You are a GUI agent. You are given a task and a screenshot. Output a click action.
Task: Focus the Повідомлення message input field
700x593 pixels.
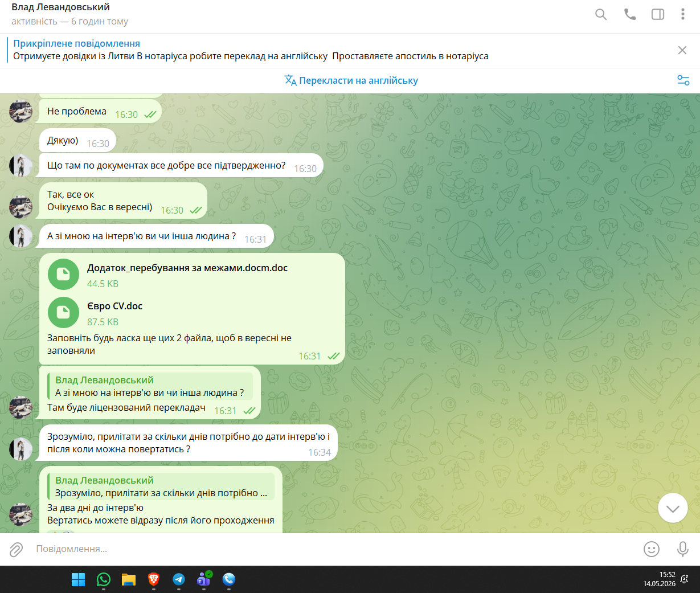pyautogui.click(x=336, y=549)
